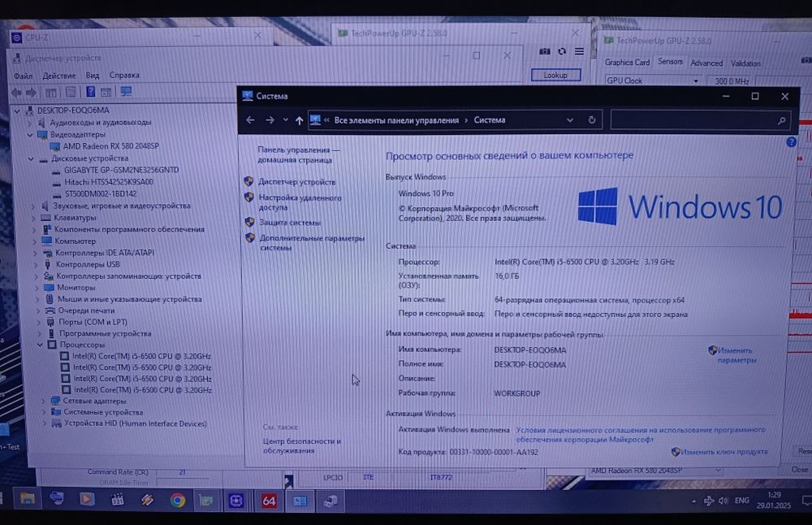Click the ENG language indicator

(x=741, y=500)
